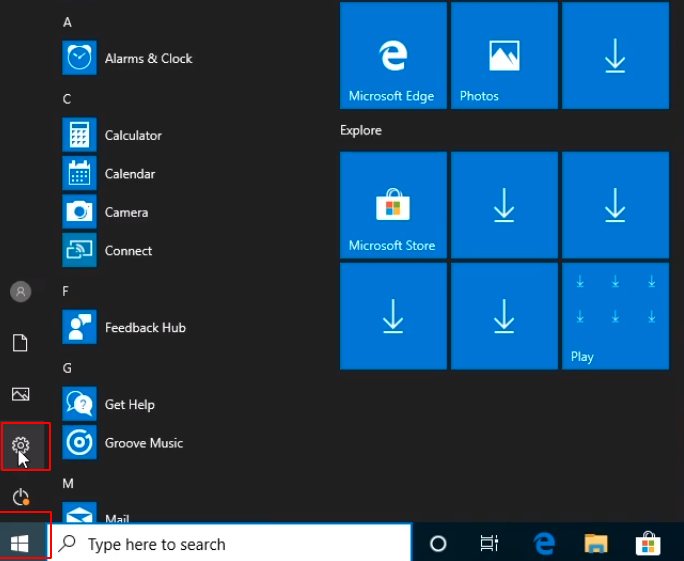This screenshot has width=684, height=561.
Task: Click the Explore tile group heading
Action: click(x=361, y=130)
